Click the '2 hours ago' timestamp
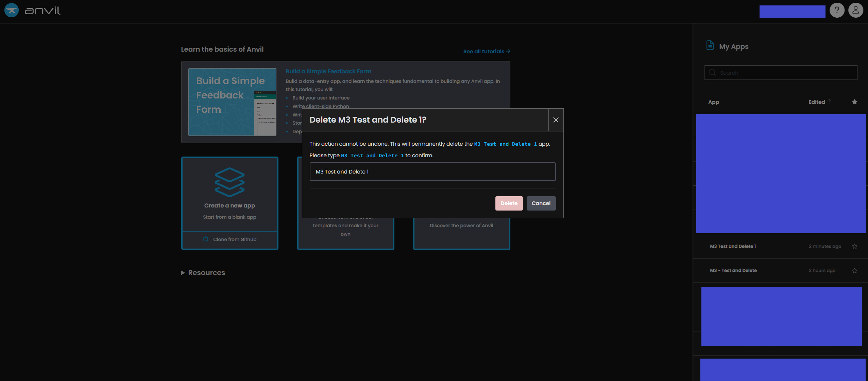 pyautogui.click(x=822, y=271)
